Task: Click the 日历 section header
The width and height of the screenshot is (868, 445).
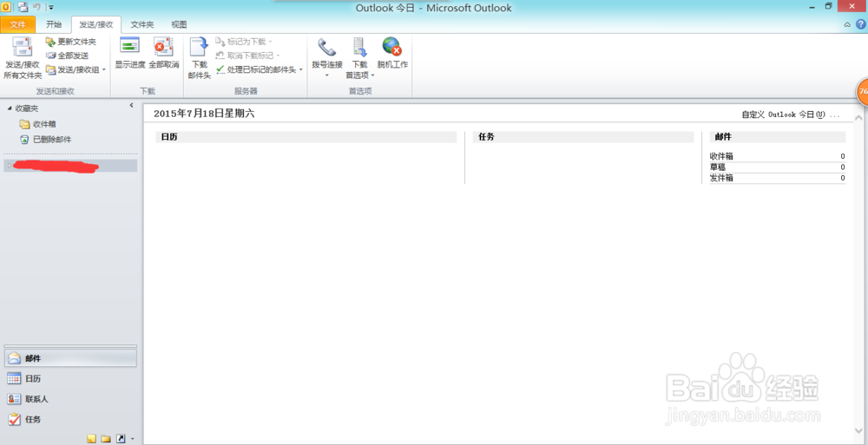Action: point(306,137)
